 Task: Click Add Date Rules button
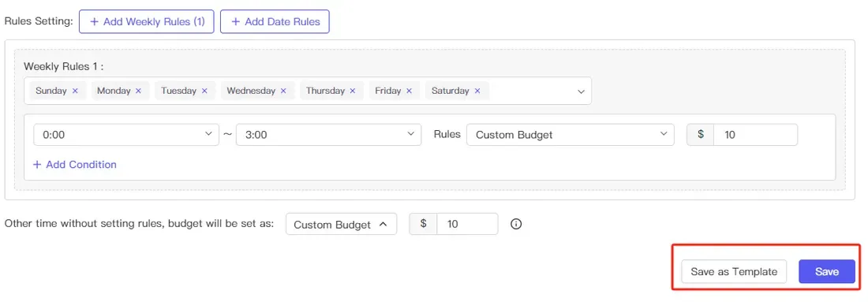click(x=275, y=21)
